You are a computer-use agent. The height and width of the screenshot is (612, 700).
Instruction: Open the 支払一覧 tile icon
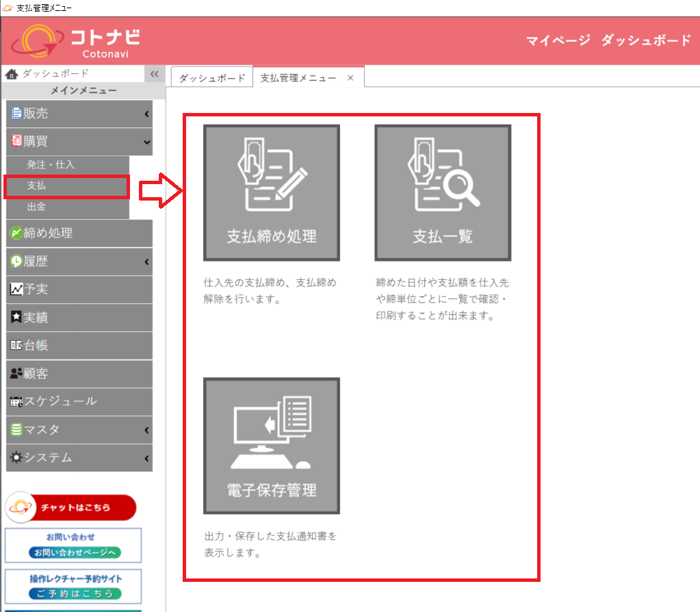click(443, 192)
